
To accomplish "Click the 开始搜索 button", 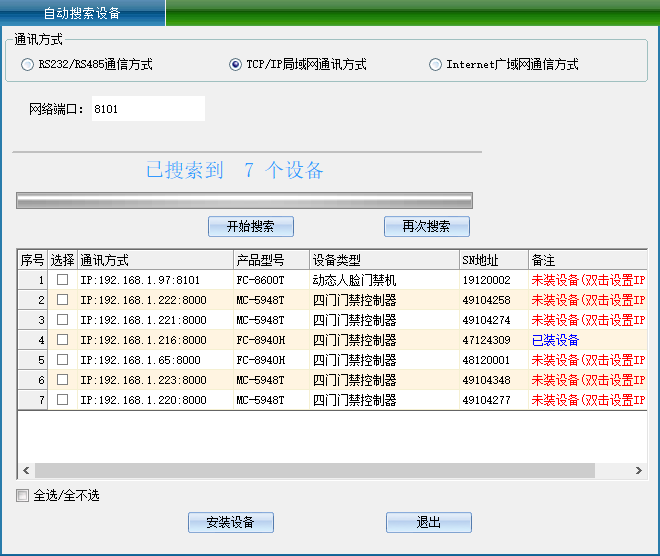I will [x=250, y=226].
